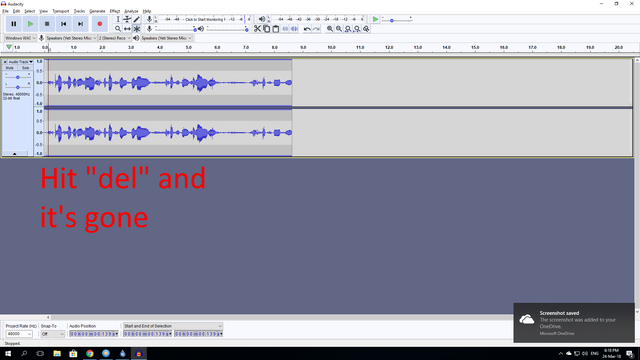Open the Snap-To dropdown

click(x=53, y=334)
